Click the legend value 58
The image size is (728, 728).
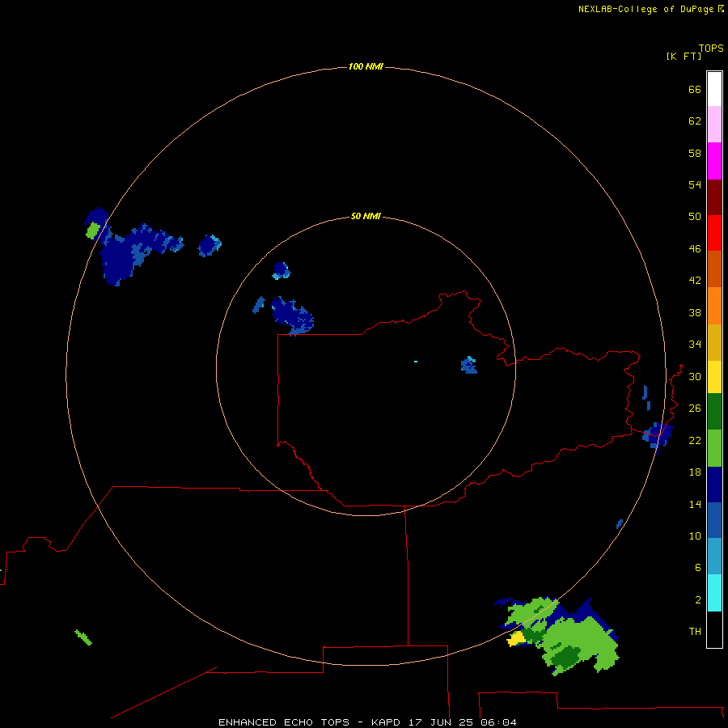click(x=695, y=153)
